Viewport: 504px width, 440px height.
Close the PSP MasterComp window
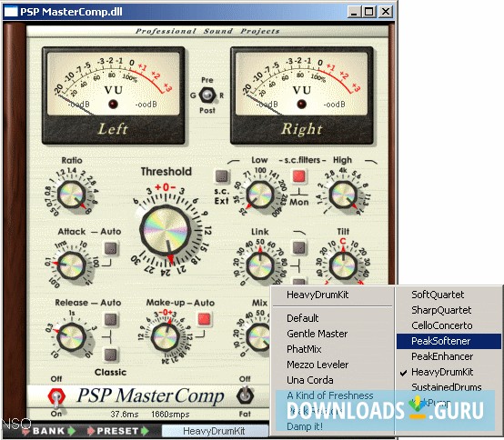tap(385, 12)
